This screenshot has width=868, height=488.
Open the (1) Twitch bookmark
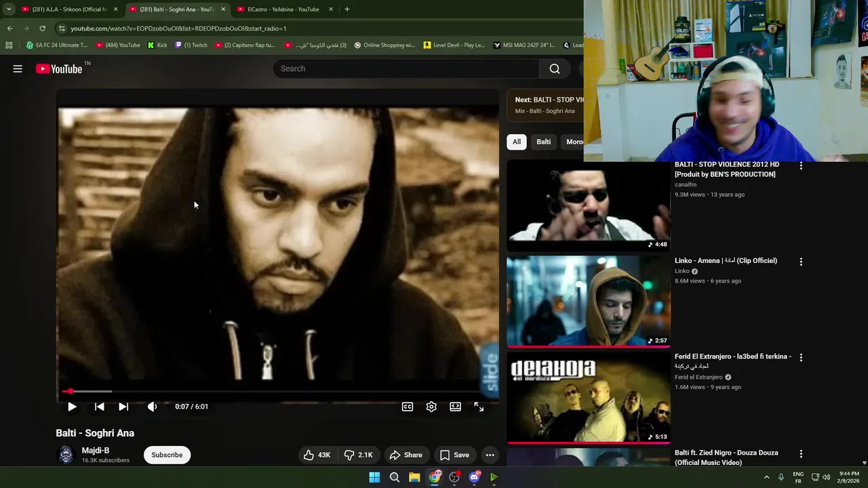click(191, 45)
